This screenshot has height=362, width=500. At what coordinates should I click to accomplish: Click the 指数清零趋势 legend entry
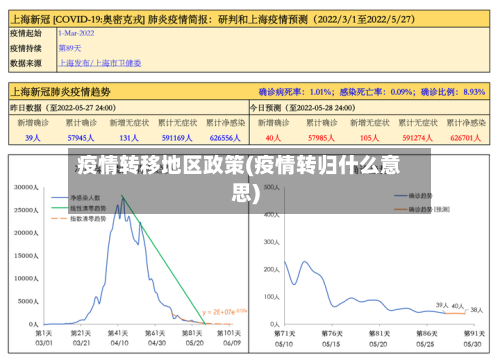(79, 219)
